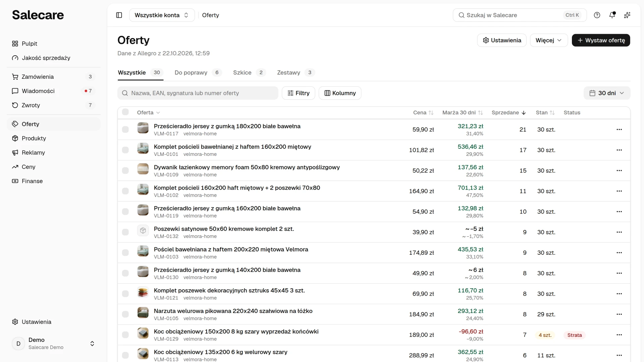This screenshot has height=362, width=644.
Task: Open thumbnail of Komplet poszewek dekoracyjnych
Action: [x=143, y=292]
